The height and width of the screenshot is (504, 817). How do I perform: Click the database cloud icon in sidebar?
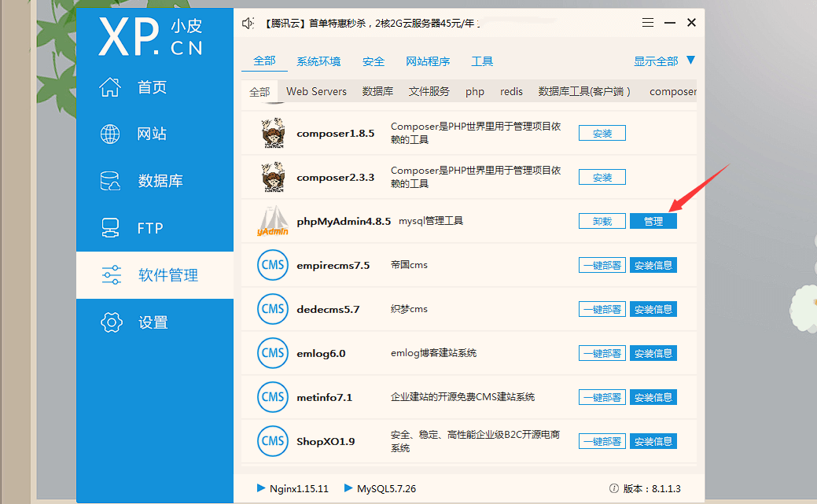110,181
